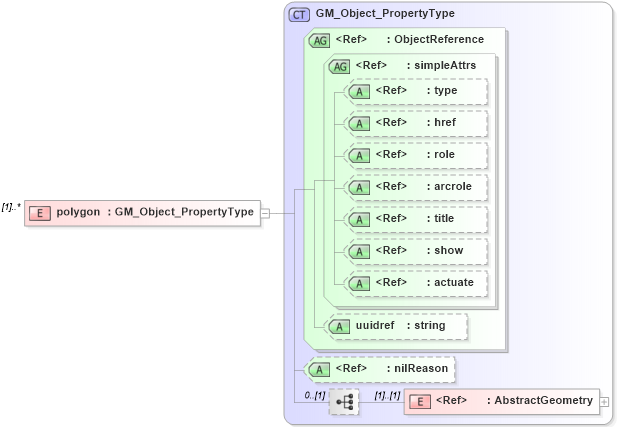Viewport: 617px width, 427px height.
Task: Select the role attribute label
Action: [415, 154]
